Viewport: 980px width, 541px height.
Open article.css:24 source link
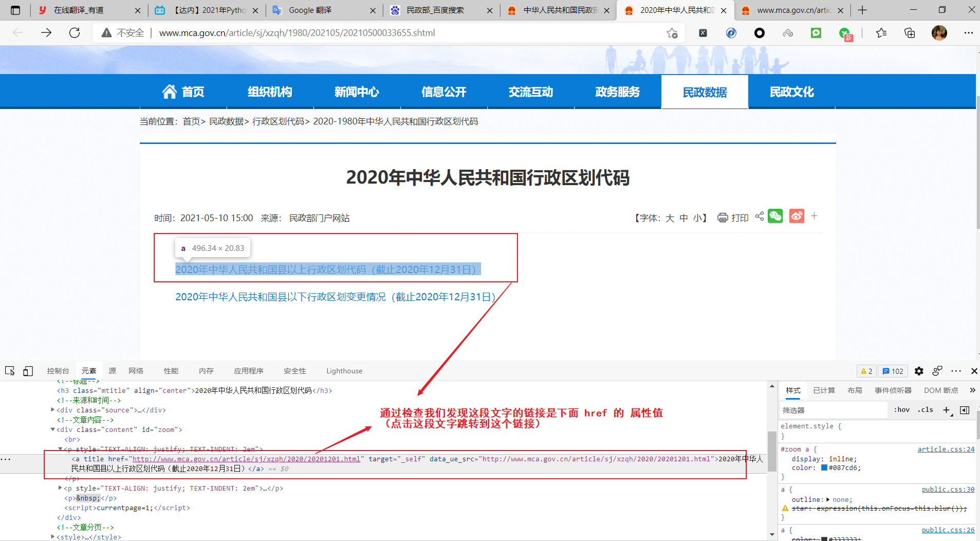[x=946, y=449]
